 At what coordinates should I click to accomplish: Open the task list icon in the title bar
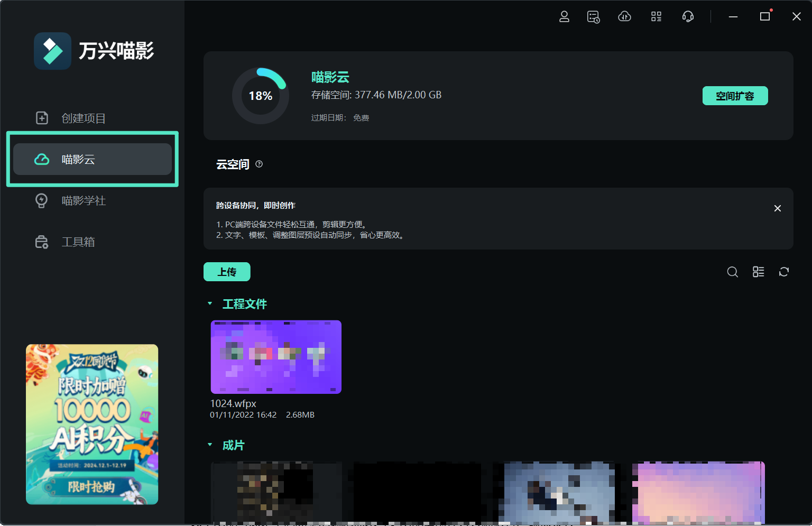(x=593, y=16)
